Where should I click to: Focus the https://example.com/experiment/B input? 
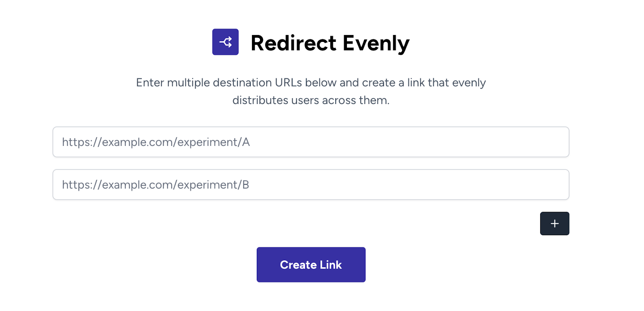[x=311, y=185]
